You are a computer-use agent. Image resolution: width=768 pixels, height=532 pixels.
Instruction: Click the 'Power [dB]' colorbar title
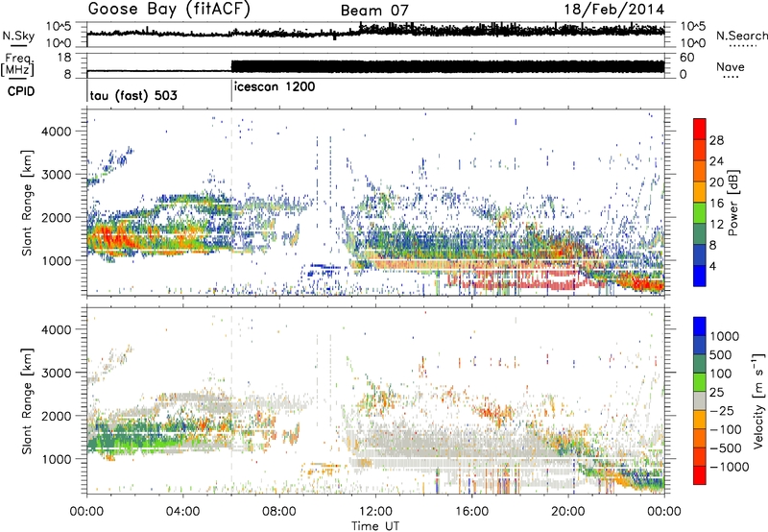tap(733, 204)
